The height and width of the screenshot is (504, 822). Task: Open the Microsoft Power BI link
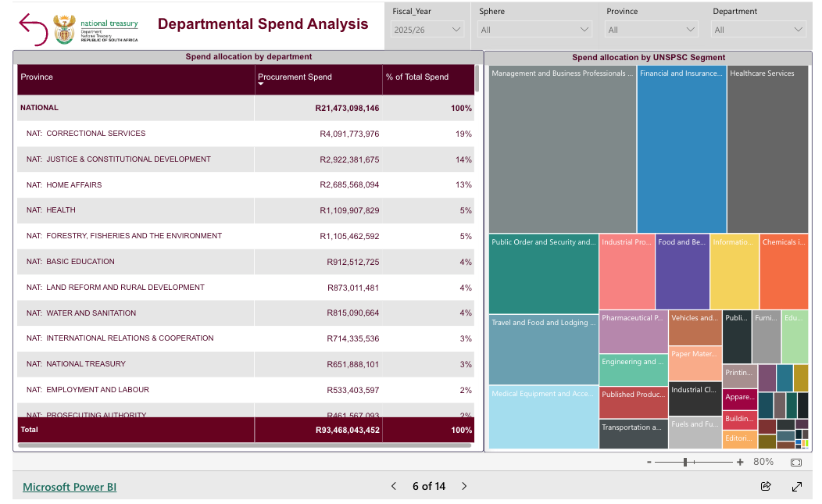pos(70,487)
